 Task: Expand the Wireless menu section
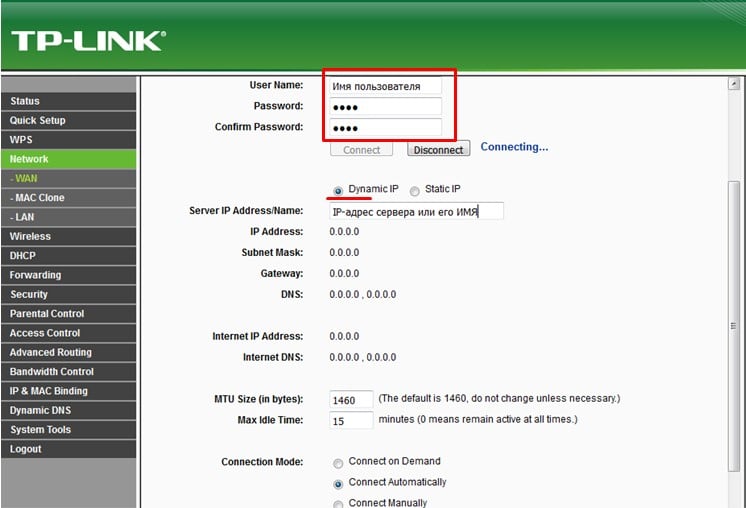(x=68, y=236)
